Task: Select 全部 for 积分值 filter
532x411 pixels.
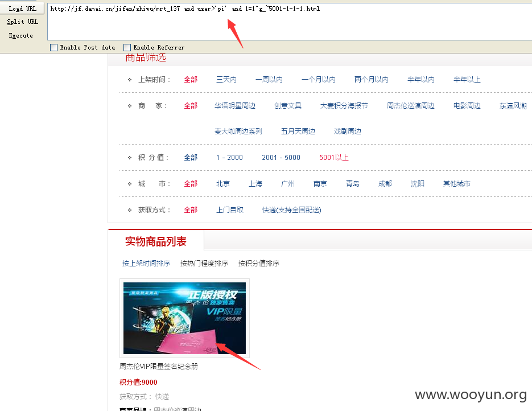Action: tap(191, 158)
